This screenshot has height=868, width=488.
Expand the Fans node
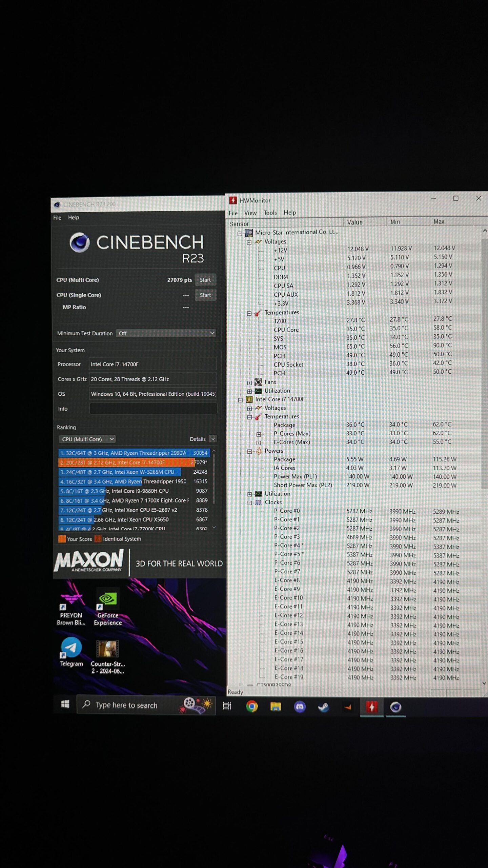click(x=249, y=383)
